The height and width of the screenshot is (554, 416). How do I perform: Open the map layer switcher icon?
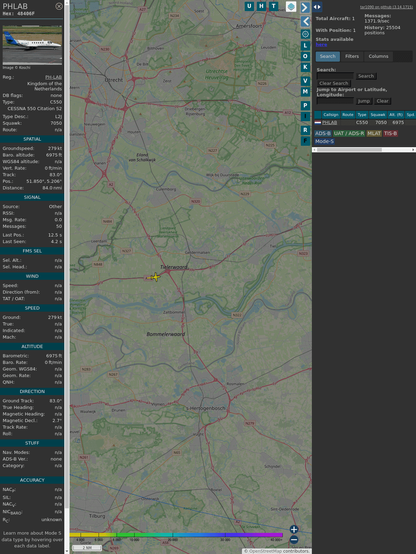(x=291, y=6)
